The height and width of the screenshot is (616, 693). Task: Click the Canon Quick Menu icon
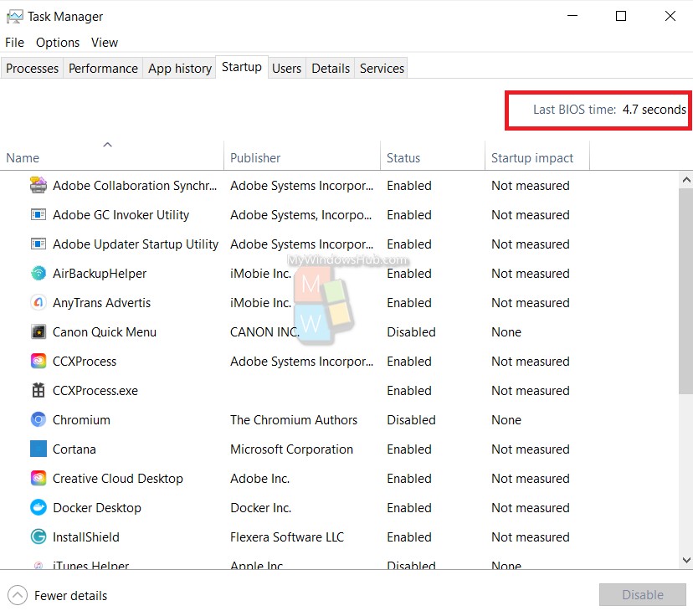point(38,332)
